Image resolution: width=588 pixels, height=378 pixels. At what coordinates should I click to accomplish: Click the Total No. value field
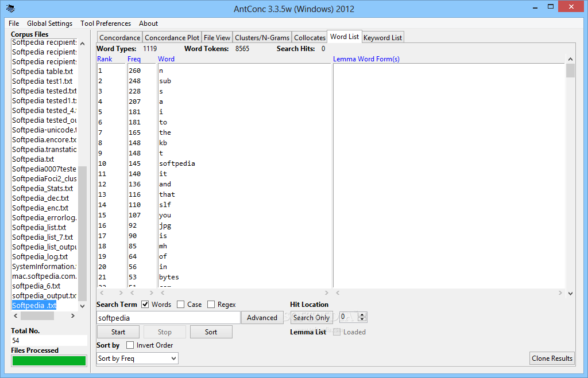pos(49,341)
